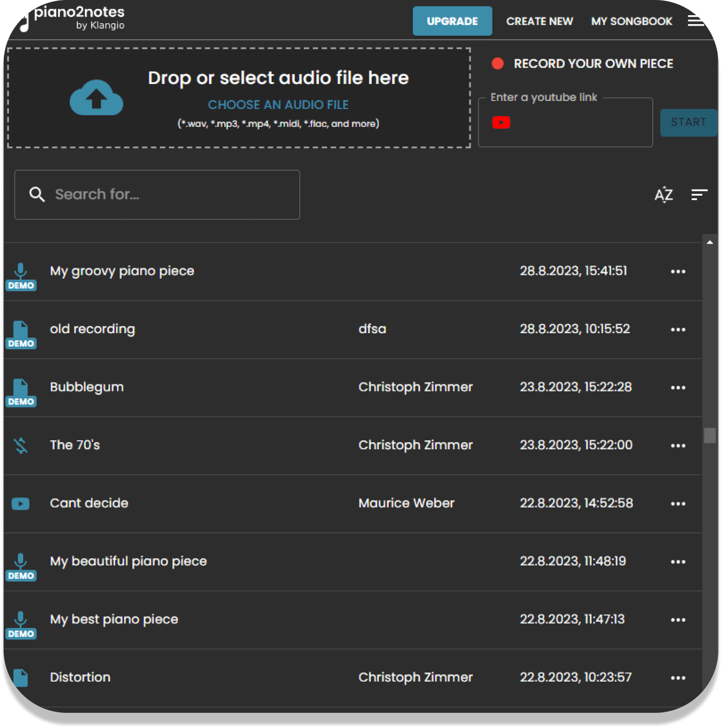Click the hamburger menu icon
722x728 pixels.
coord(695,21)
